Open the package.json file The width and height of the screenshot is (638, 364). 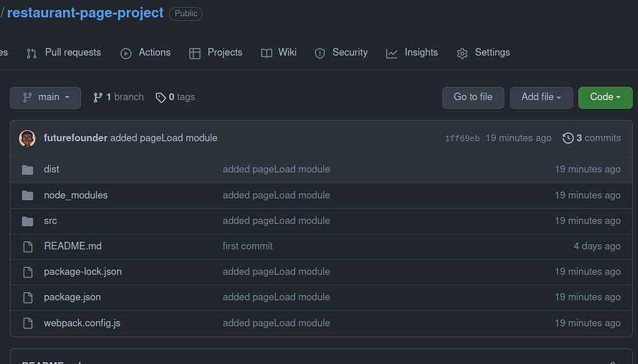tap(72, 297)
